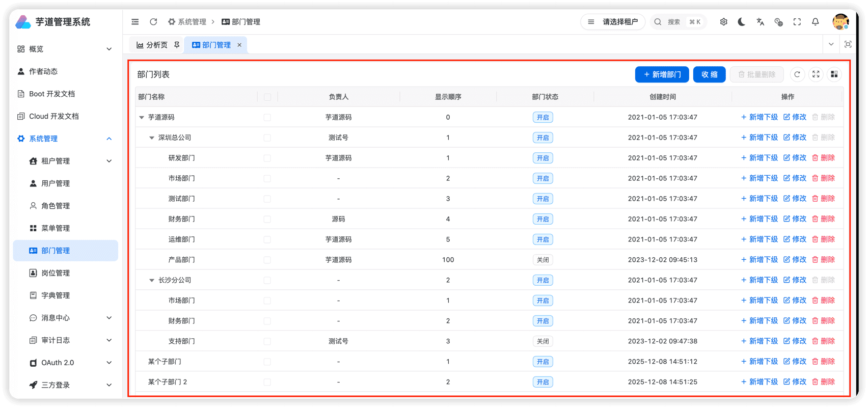Screen dimensions: 868x408
Task: Check the box for 支持部门 row
Action: click(x=267, y=341)
